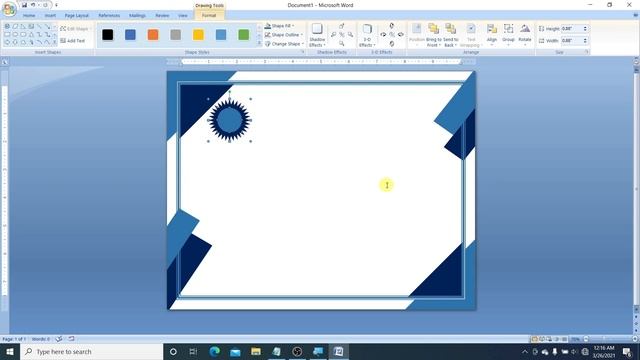Toggle 3-D on/off in 3-D Effects
640x360 pixels.
tap(392, 35)
